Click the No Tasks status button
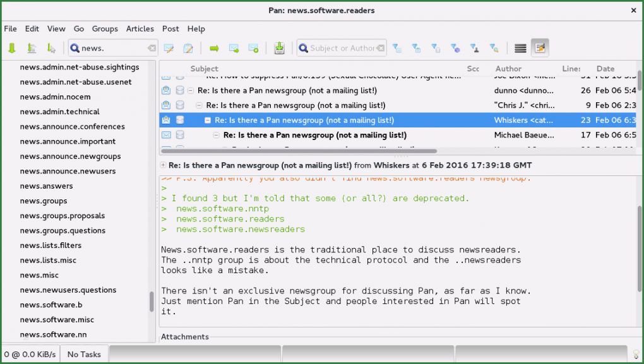The height and width of the screenshot is (364, 644). click(84, 354)
